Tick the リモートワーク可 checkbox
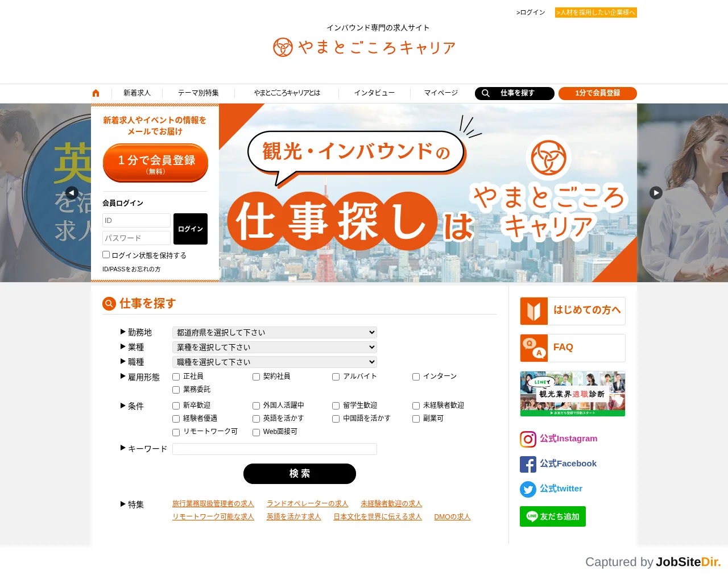This screenshot has width=728, height=579. (176, 432)
